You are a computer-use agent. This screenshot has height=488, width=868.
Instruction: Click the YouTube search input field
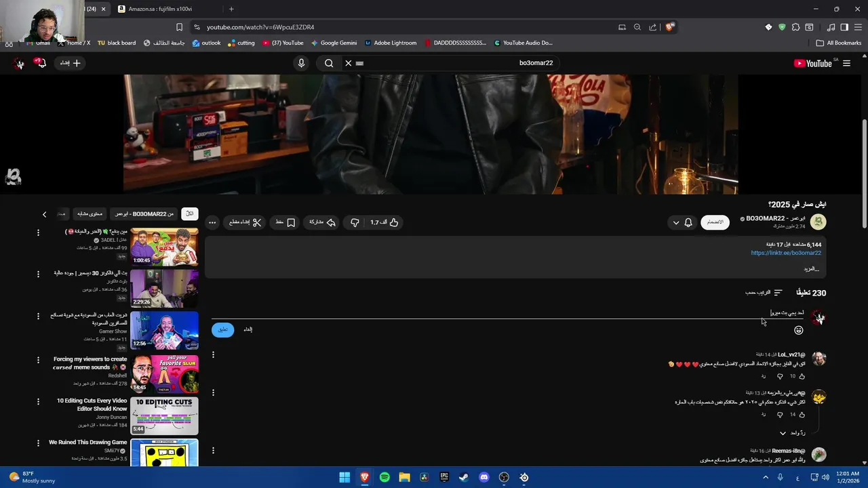(451, 63)
